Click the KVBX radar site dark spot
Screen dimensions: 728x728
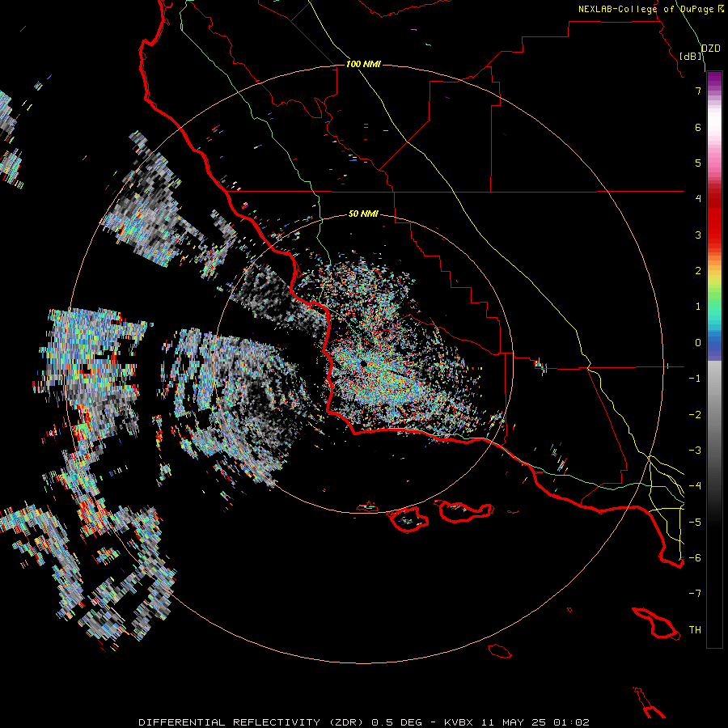coord(364,362)
